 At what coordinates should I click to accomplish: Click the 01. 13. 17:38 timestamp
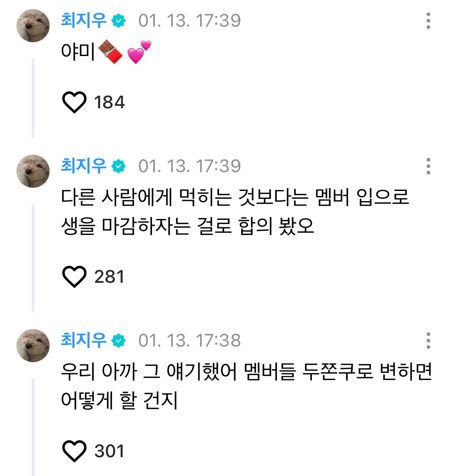(189, 341)
